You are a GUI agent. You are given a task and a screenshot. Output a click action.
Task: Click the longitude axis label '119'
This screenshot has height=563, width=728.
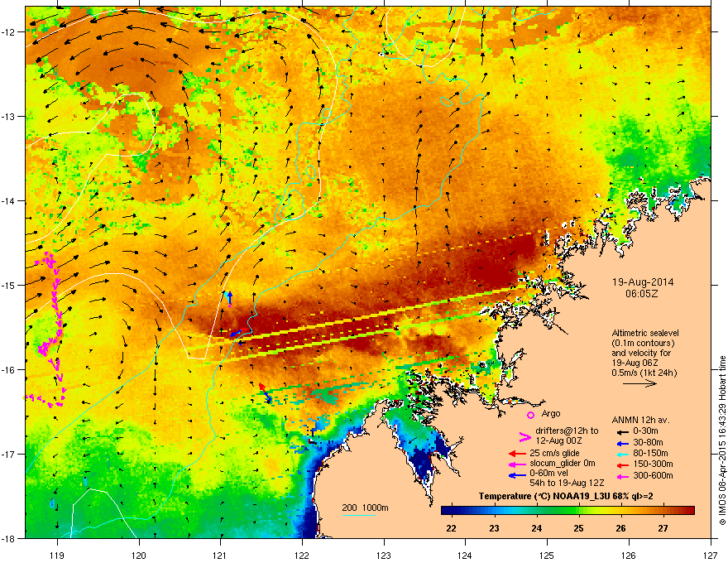[57, 555]
